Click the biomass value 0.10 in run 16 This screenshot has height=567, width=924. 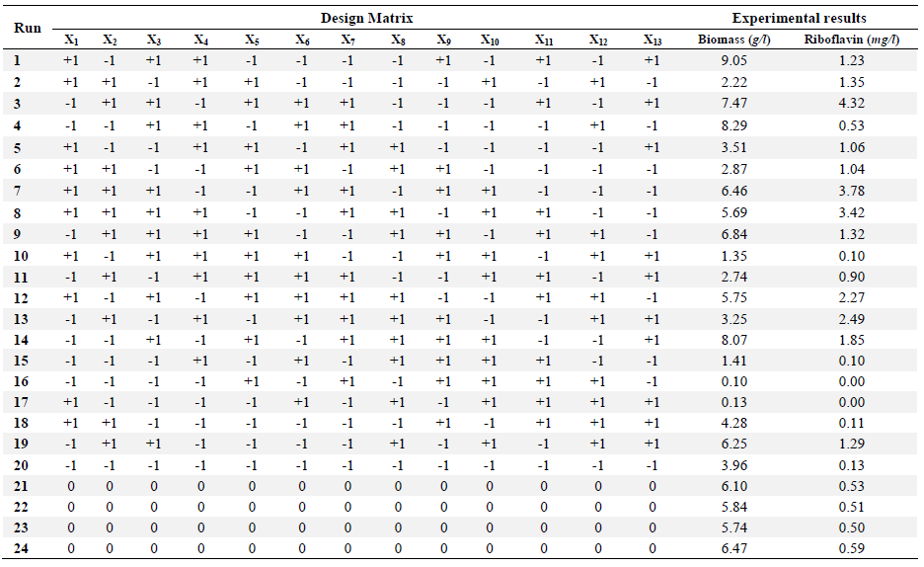734,382
